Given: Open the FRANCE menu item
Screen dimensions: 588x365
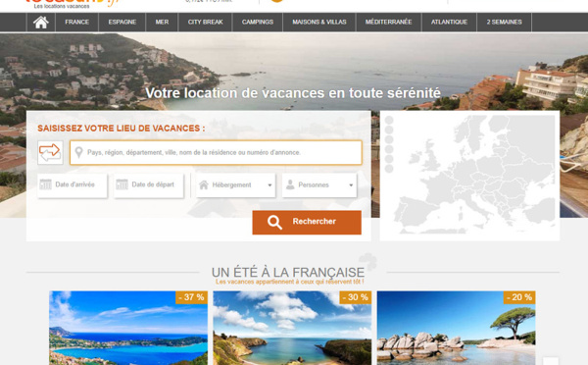Looking at the screenshot, I should point(76,23).
